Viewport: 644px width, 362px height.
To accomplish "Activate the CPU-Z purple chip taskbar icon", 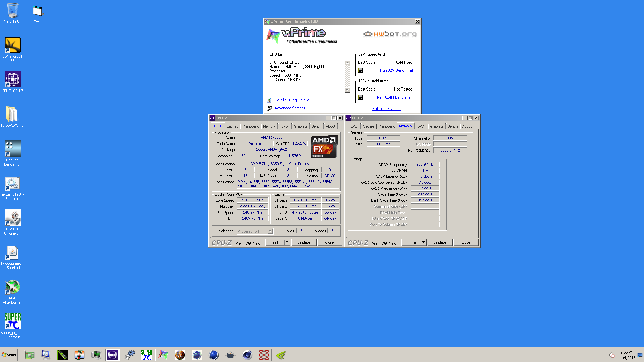I will tap(112, 355).
